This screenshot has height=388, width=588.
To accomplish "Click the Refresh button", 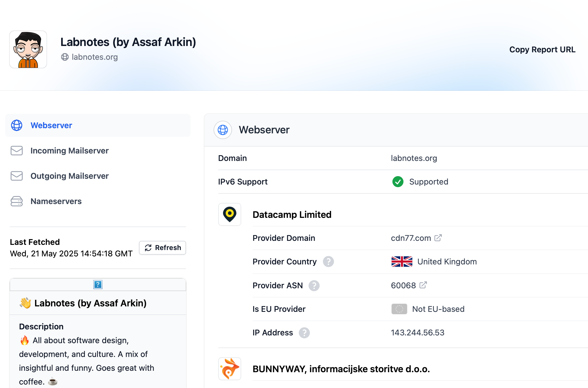I will [x=163, y=248].
